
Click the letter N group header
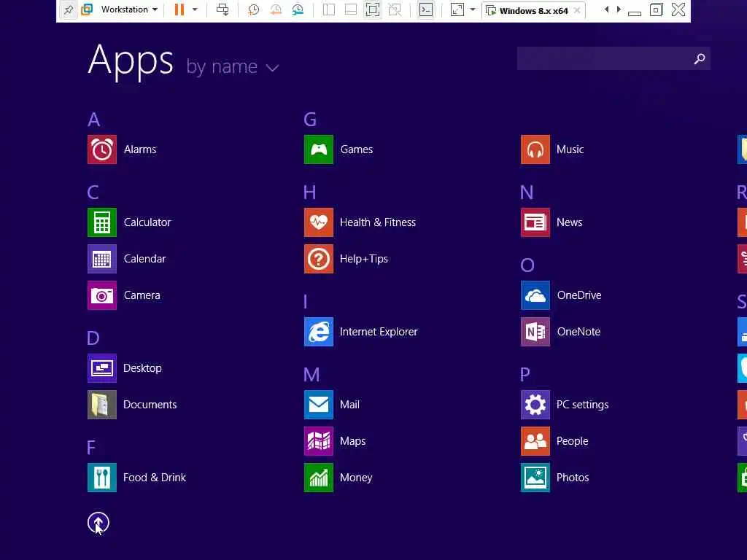click(x=527, y=192)
